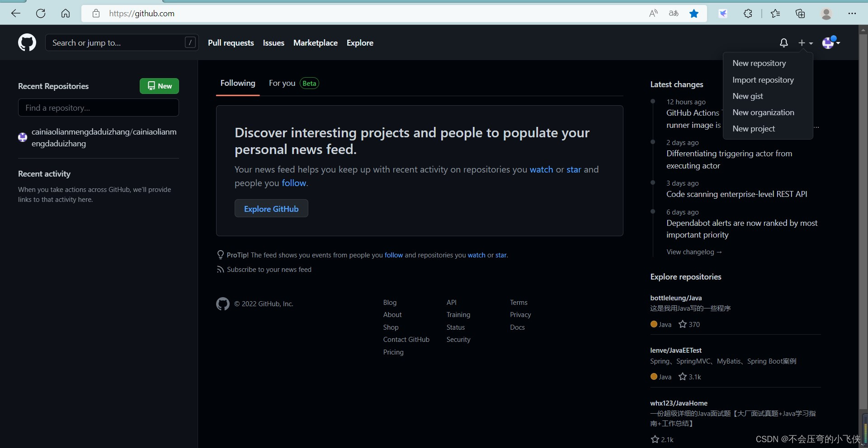This screenshot has height=448, width=868.
Task: Choose Import repository menu item
Action: (x=763, y=80)
